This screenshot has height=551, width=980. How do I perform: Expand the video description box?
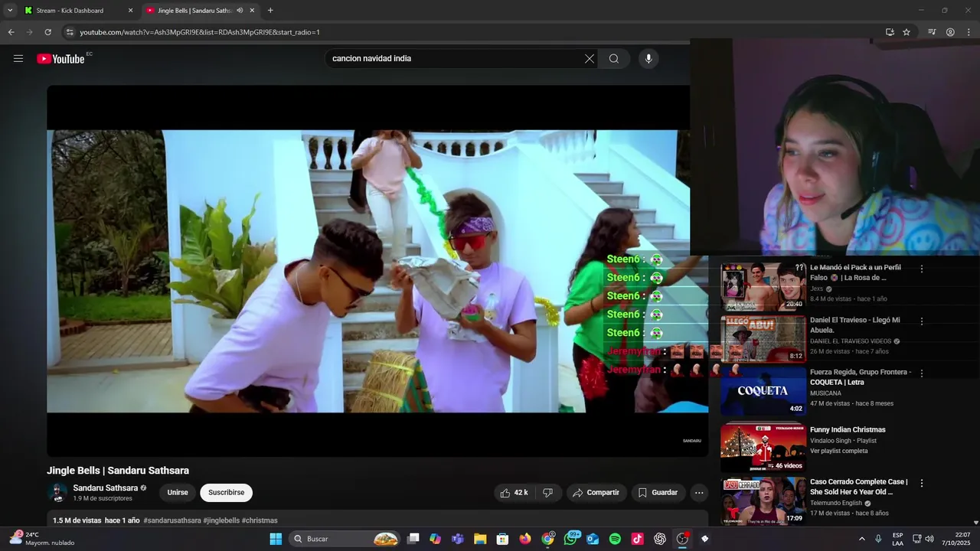point(377,519)
